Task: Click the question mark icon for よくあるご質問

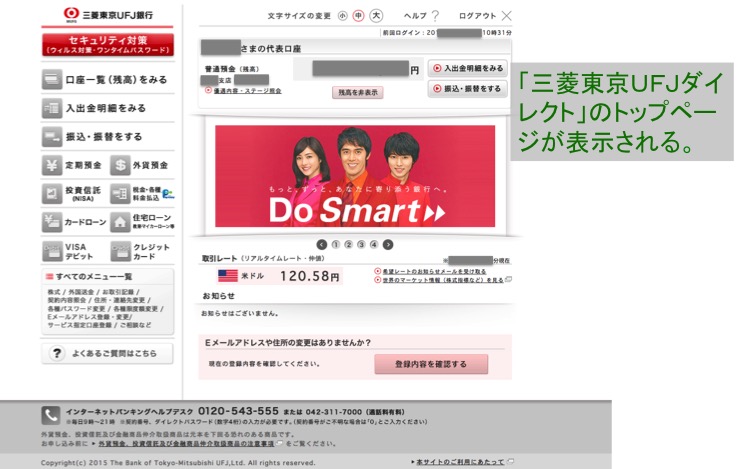Action: pos(57,353)
